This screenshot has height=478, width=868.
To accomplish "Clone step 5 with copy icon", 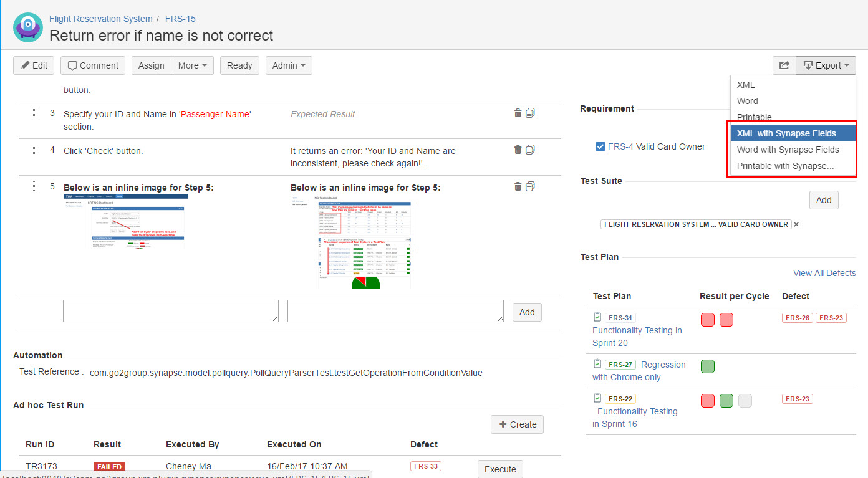I will [x=530, y=186].
